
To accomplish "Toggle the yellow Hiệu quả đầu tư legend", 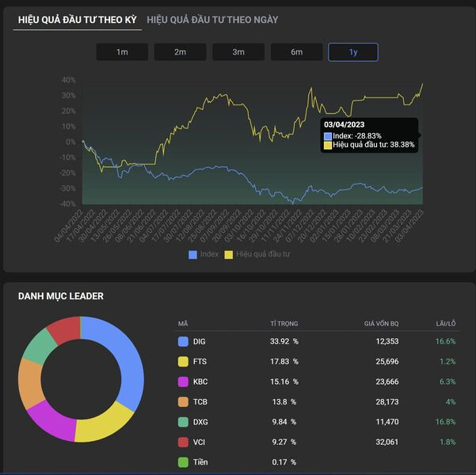I will [x=257, y=254].
